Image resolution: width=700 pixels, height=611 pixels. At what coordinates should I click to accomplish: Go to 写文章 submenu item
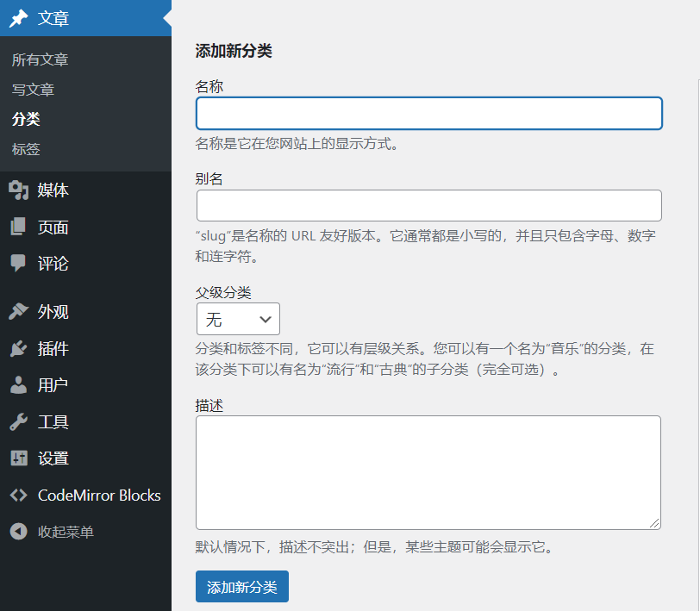pyautogui.click(x=34, y=90)
